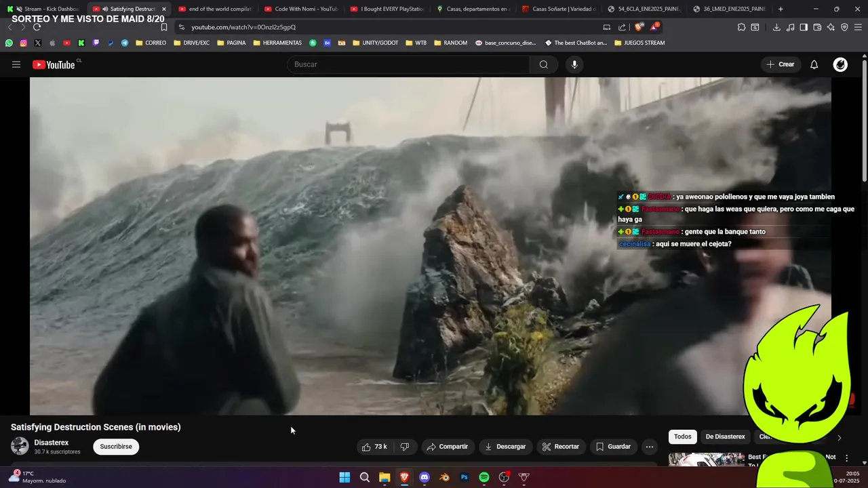This screenshot has height=488, width=868.
Task: Expand the DRIVE/EXC bookmarks folder
Action: (x=192, y=43)
